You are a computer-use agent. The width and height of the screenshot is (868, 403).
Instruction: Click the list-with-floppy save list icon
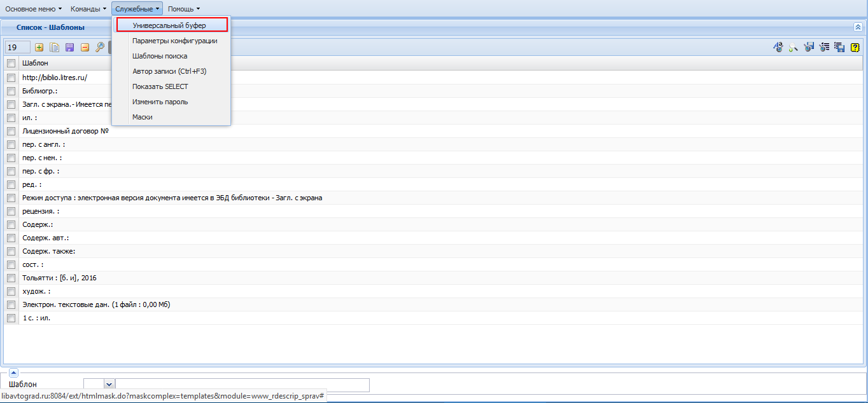(839, 47)
